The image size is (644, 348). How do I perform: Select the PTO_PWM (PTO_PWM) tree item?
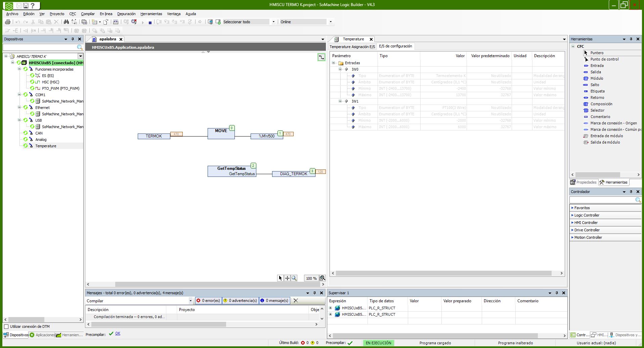[60, 88]
